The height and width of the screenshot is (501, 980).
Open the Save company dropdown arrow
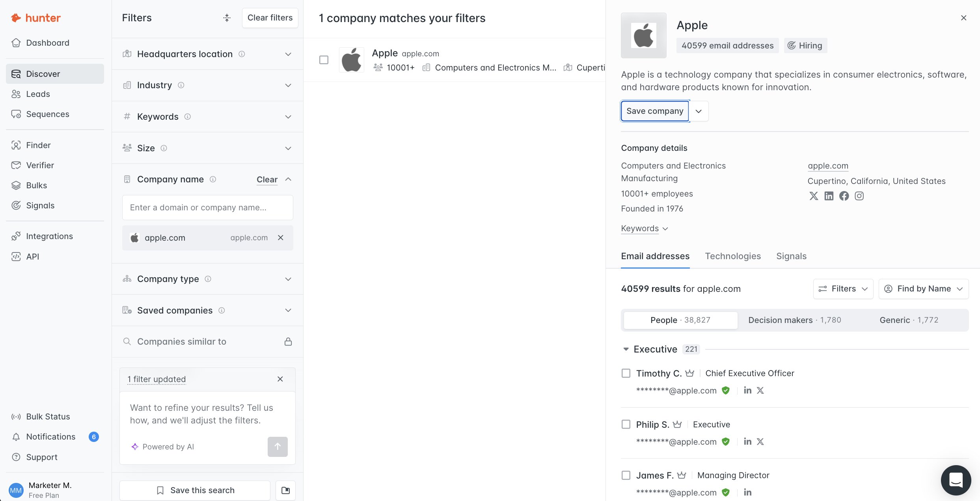click(699, 111)
